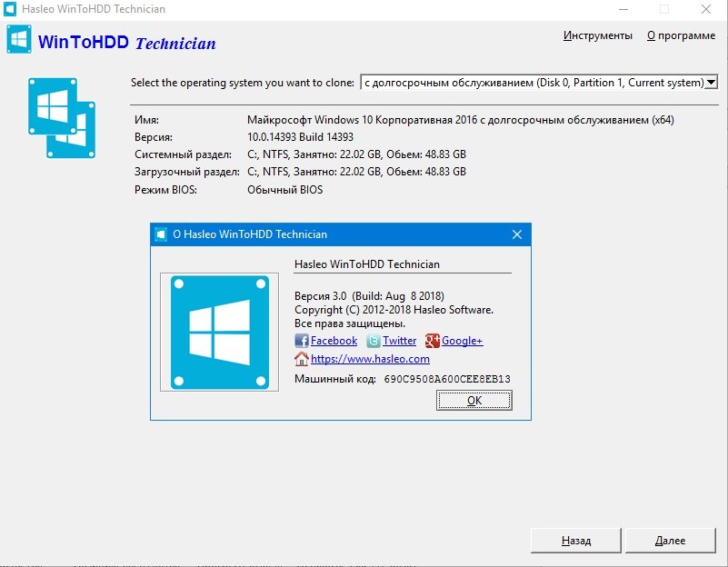Open the Инструменты menu
The image size is (728, 567).
click(x=597, y=35)
